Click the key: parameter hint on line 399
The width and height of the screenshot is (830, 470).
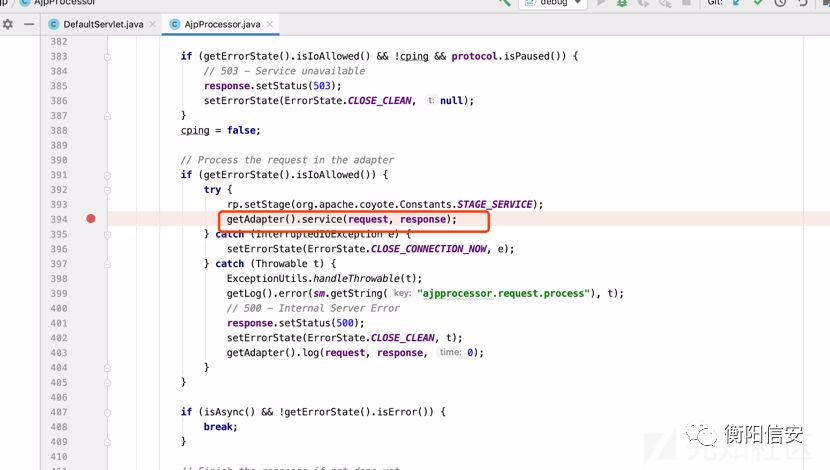[x=402, y=293]
